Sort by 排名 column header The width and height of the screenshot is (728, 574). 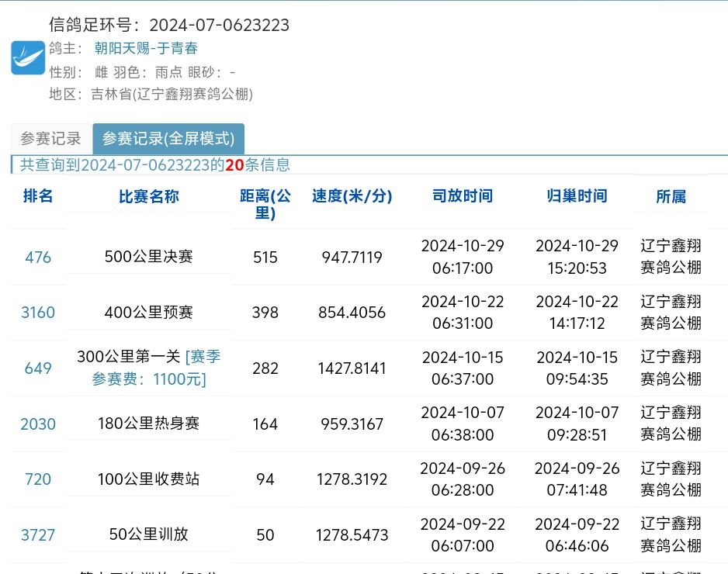pyautogui.click(x=38, y=196)
